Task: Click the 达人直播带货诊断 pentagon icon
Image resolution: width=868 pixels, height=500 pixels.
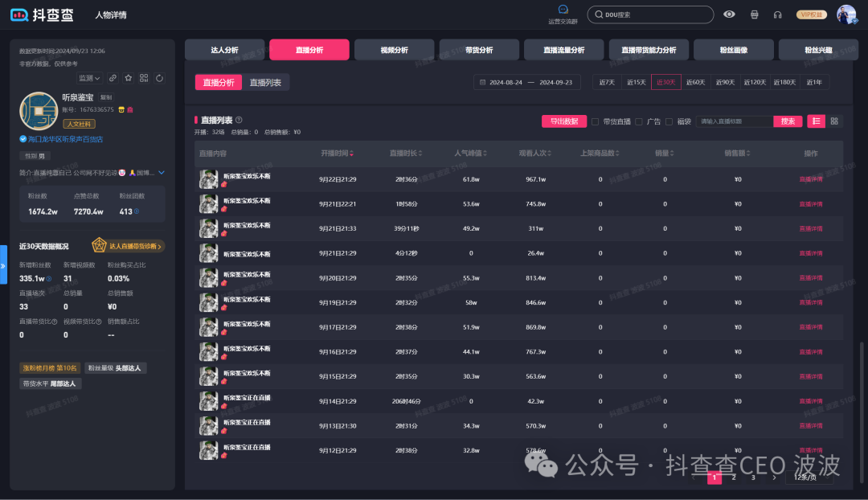Action: point(99,244)
